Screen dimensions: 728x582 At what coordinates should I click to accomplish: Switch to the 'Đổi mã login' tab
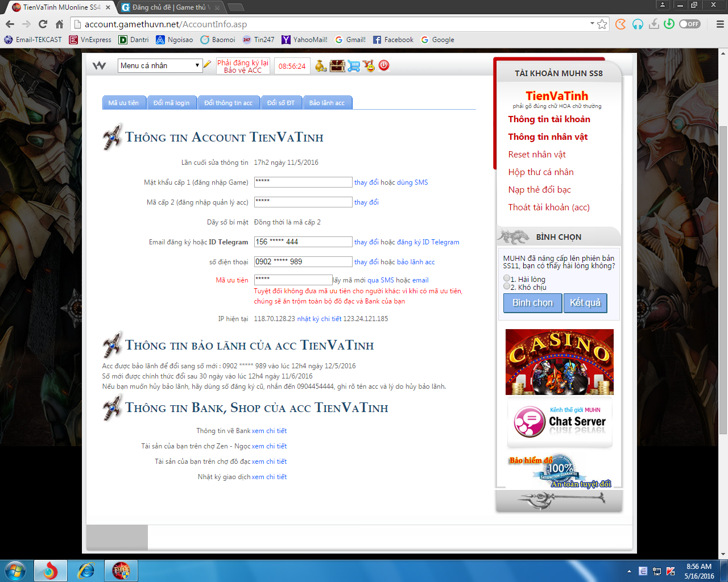(x=171, y=103)
